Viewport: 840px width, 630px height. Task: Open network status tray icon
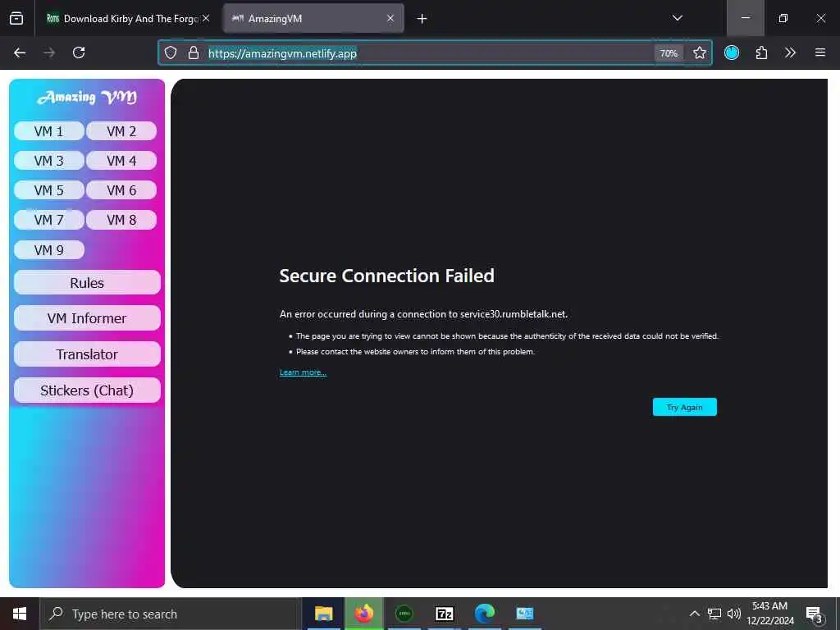714,614
